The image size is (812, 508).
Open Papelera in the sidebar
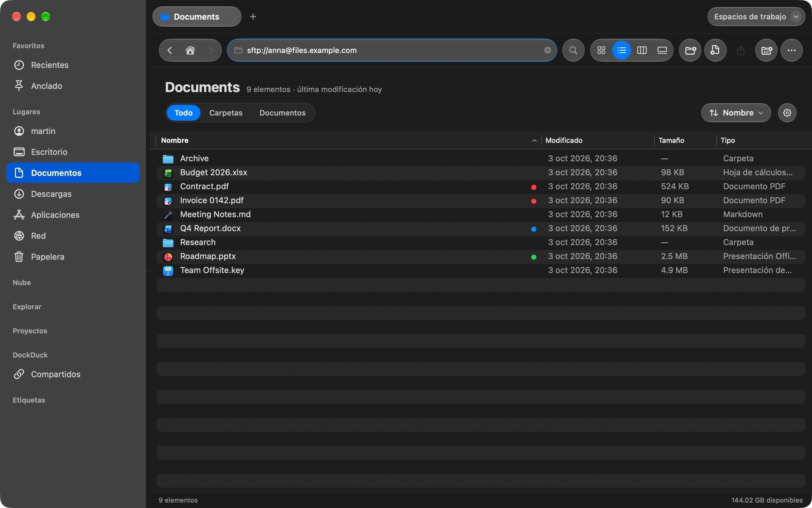[x=73, y=257]
